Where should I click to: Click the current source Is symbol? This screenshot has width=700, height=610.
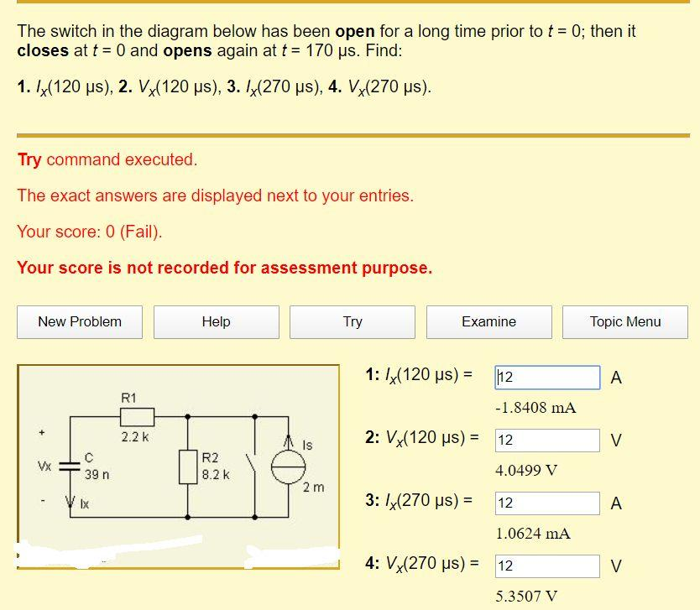click(x=289, y=467)
